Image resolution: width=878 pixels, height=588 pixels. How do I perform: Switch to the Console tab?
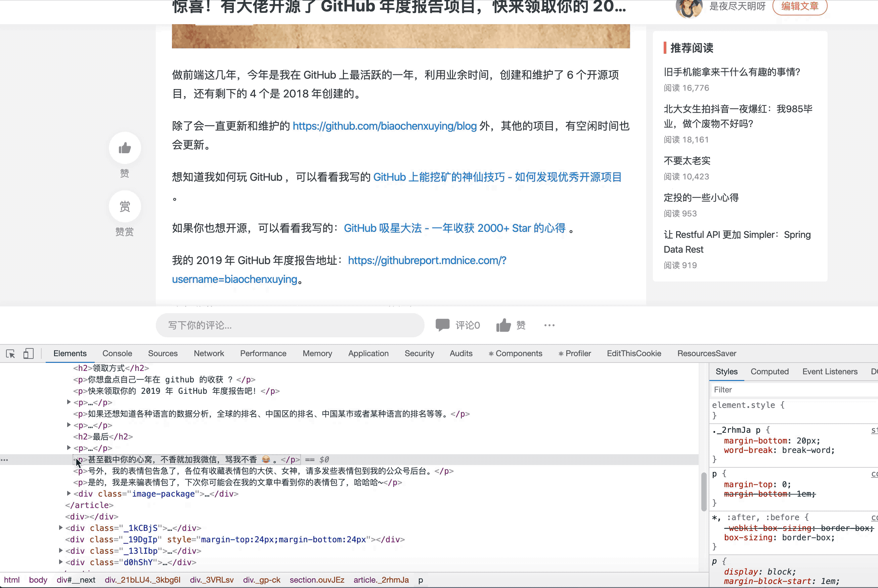117,353
